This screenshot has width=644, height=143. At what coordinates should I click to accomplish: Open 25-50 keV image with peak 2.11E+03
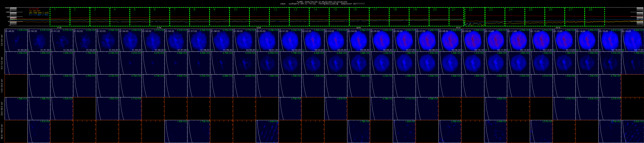point(130,108)
